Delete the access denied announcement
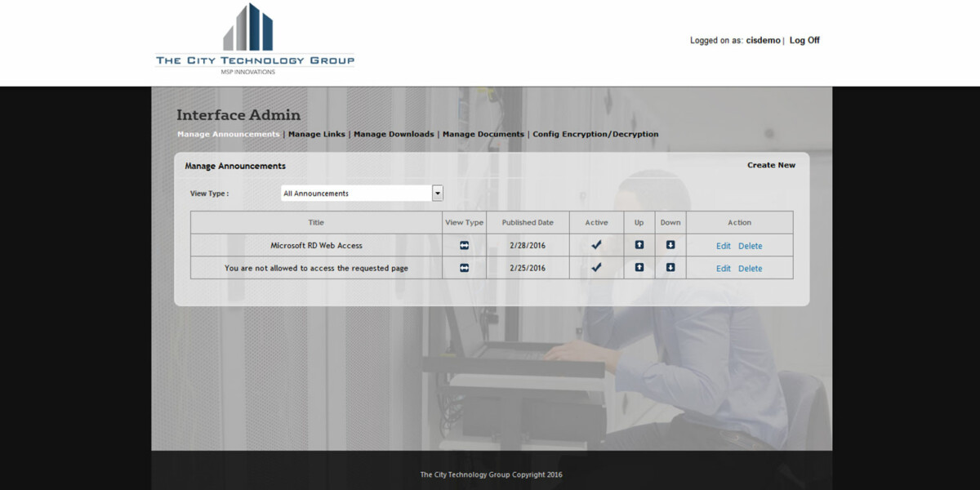This screenshot has height=490, width=980. pyautogui.click(x=750, y=268)
